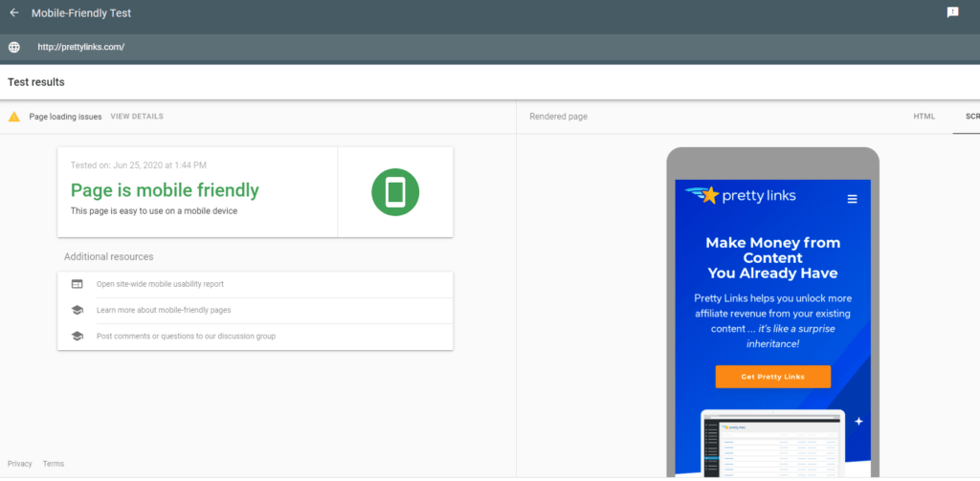Click the feedback icon in top bar

coord(952,12)
